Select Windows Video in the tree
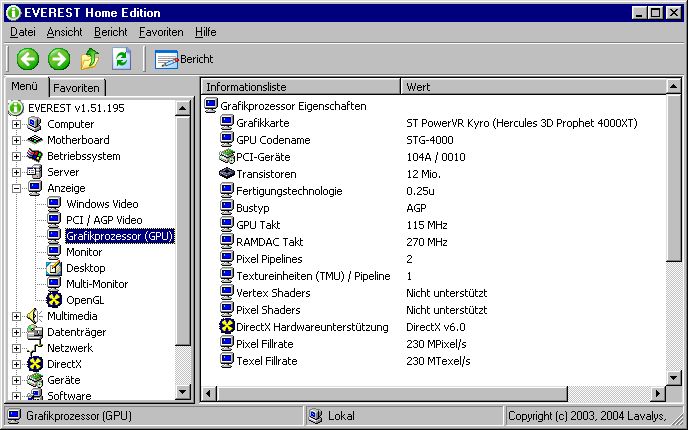This screenshot has width=688, height=430. tap(102, 204)
